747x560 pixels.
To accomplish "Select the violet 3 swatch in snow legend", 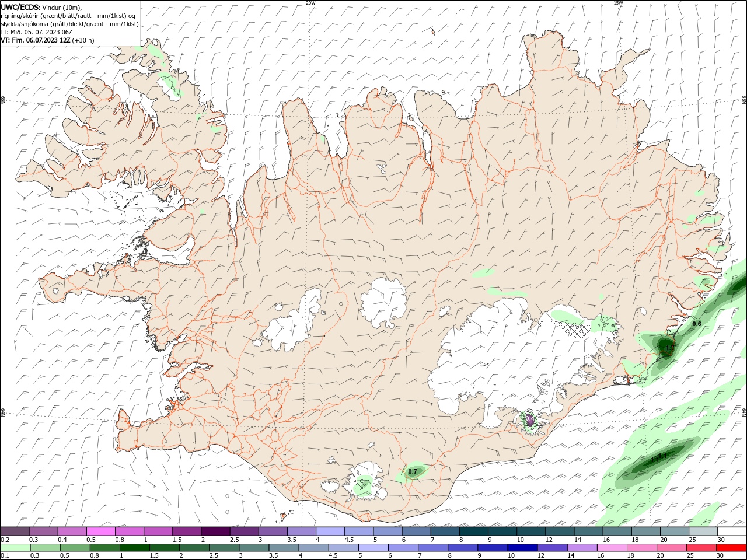I will point(273,531).
